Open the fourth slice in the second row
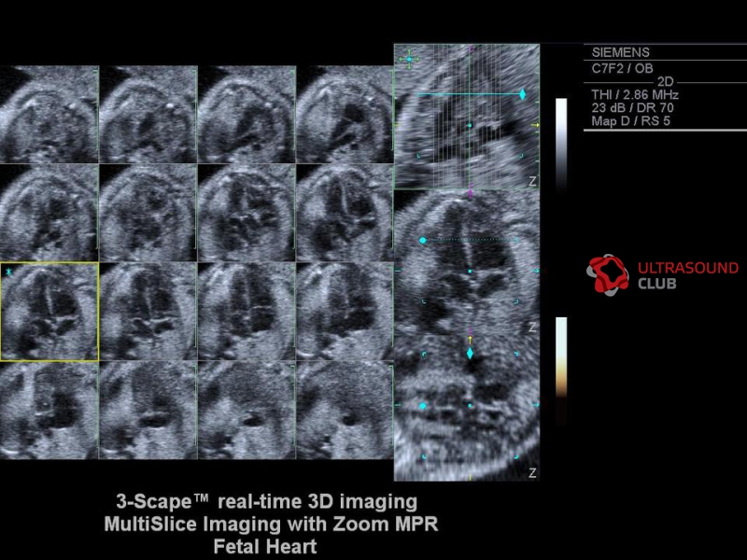 (345, 213)
